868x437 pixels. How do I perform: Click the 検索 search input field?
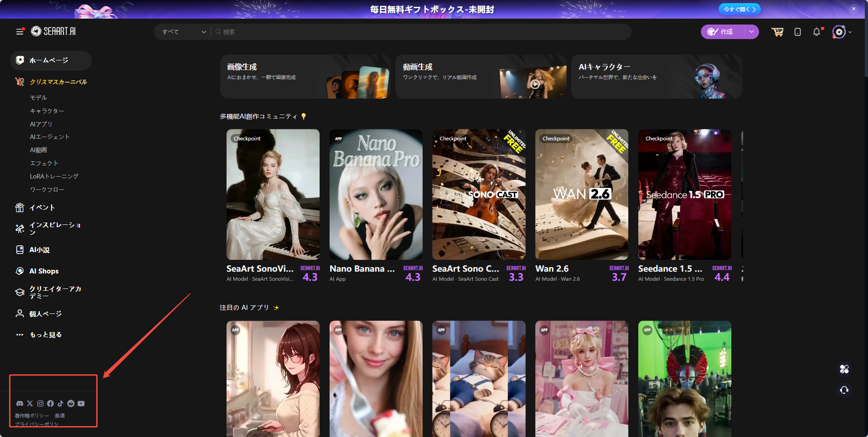click(x=422, y=32)
